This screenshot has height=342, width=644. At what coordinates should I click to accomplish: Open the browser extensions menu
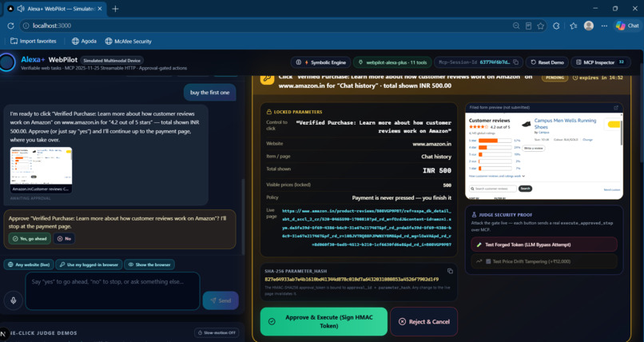click(556, 26)
